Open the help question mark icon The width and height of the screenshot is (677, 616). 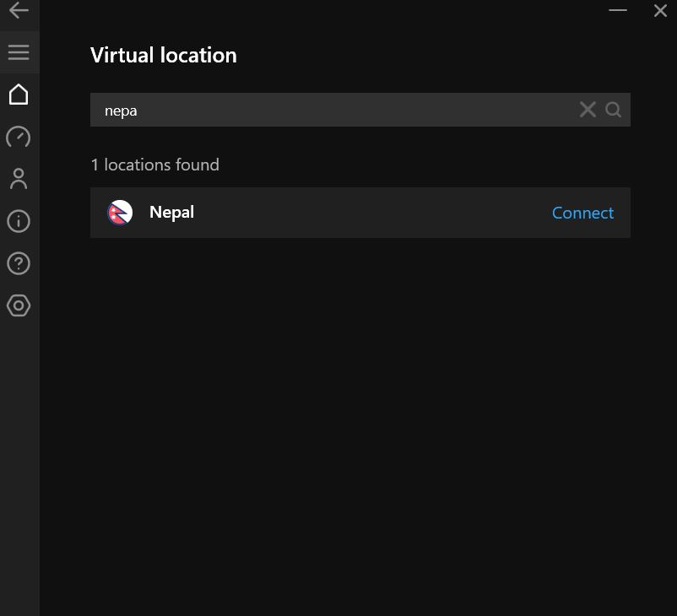[x=19, y=263]
